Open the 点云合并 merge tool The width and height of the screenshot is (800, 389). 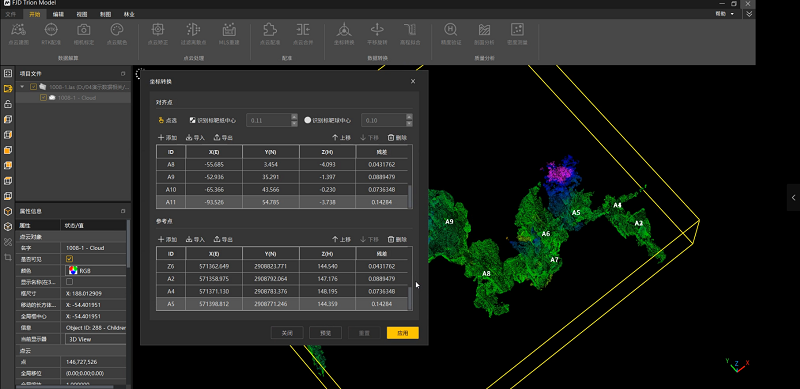point(303,34)
